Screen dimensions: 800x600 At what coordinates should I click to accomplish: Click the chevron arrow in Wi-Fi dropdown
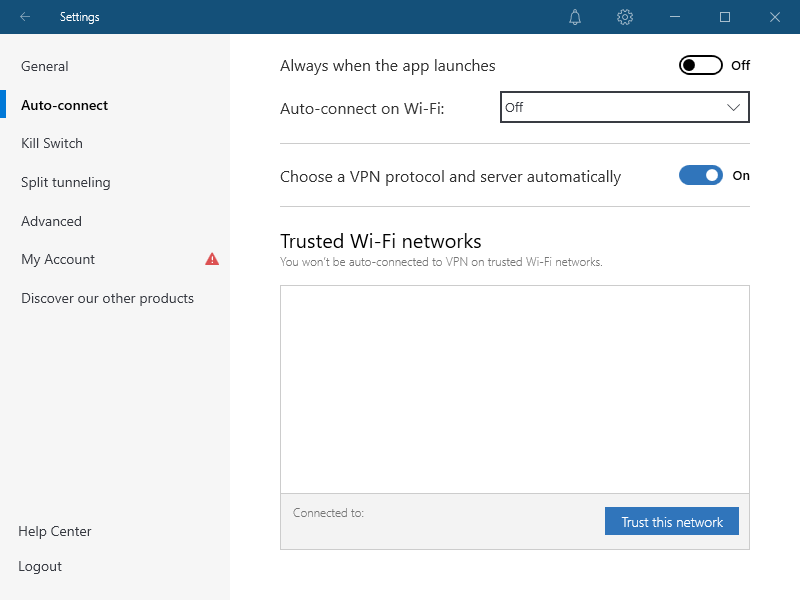click(x=733, y=107)
